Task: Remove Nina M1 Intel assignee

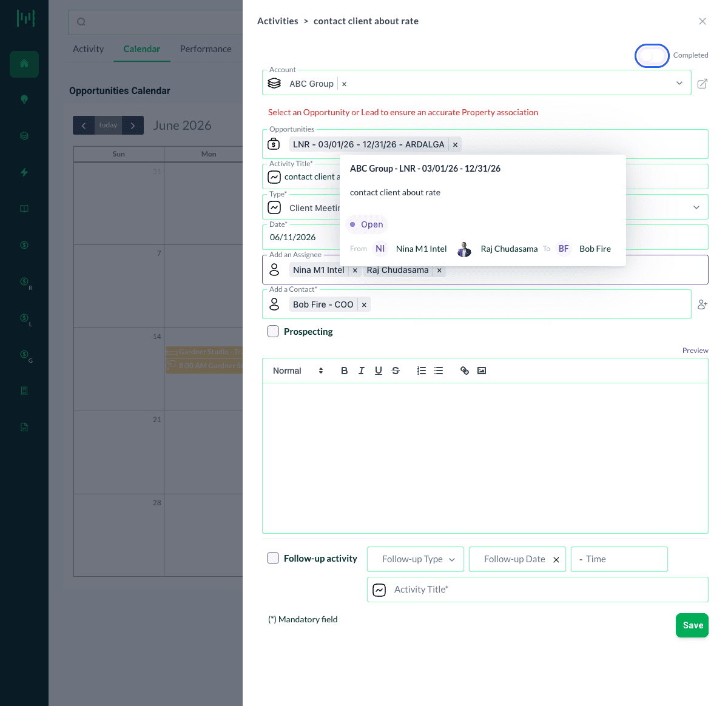Action: (355, 270)
